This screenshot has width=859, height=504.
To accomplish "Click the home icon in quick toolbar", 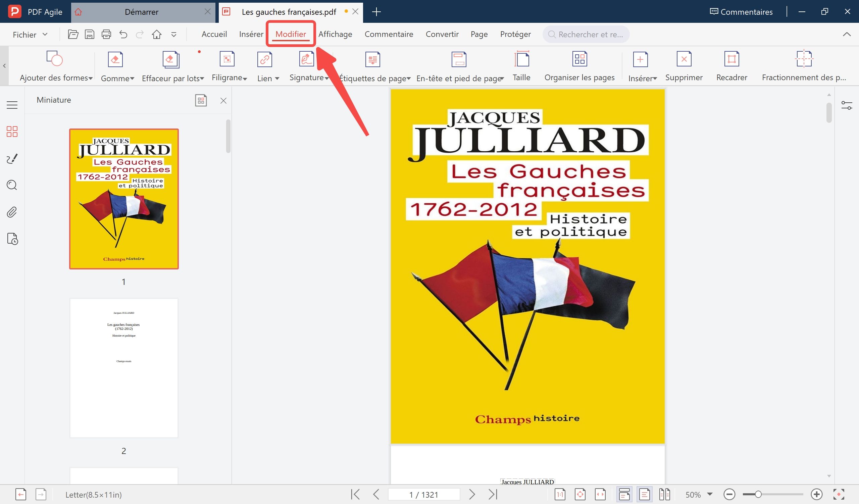I will pos(156,34).
